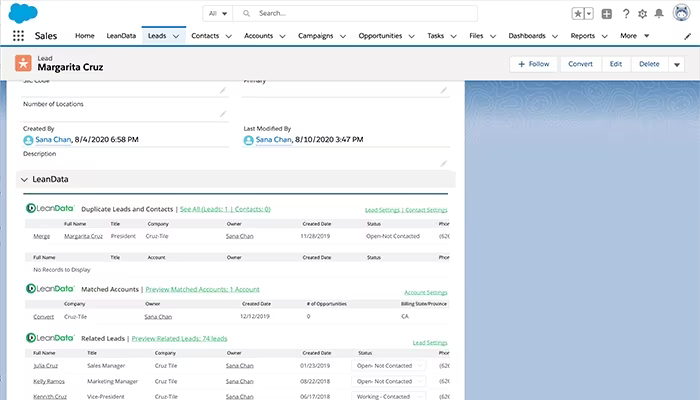This screenshot has width=700, height=400.
Task: Open the Kelly Ramos lead link
Action: 49,381
